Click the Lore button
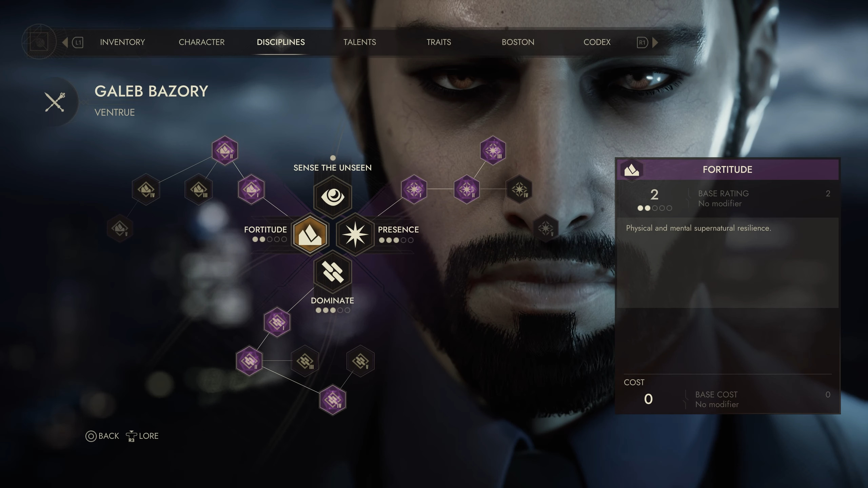Viewport: 868px width, 488px height. tap(148, 435)
